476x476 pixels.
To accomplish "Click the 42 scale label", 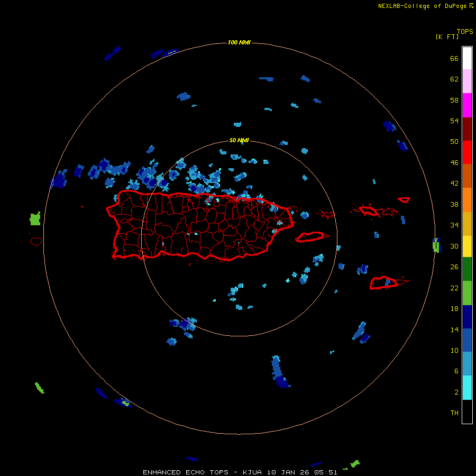I will 454,184.
